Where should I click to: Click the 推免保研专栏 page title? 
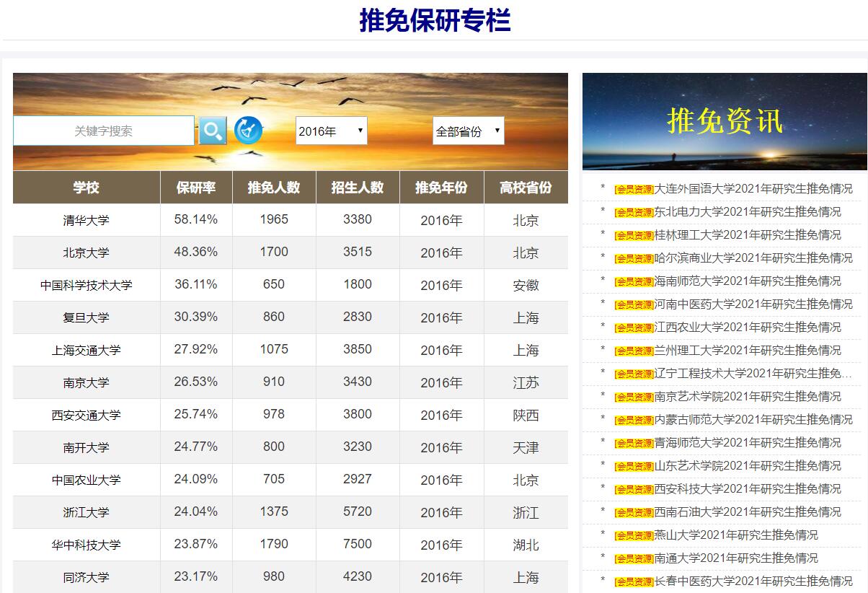tap(435, 20)
